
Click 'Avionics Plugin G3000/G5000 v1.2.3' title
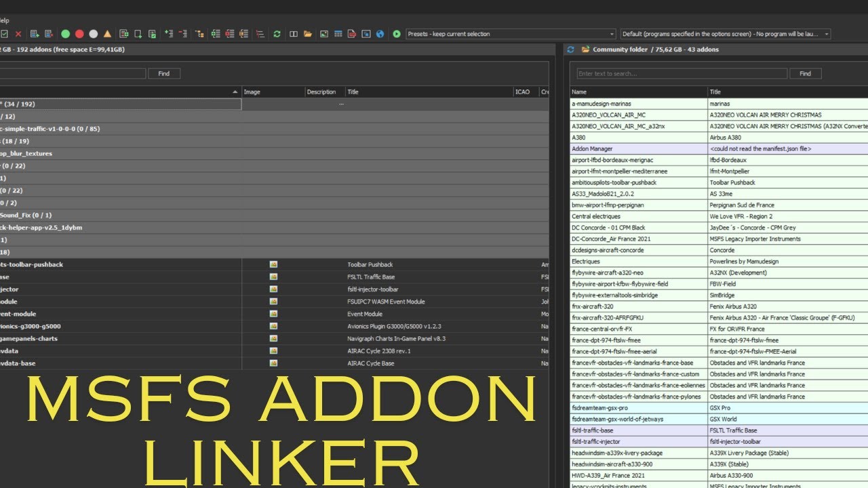click(x=394, y=326)
